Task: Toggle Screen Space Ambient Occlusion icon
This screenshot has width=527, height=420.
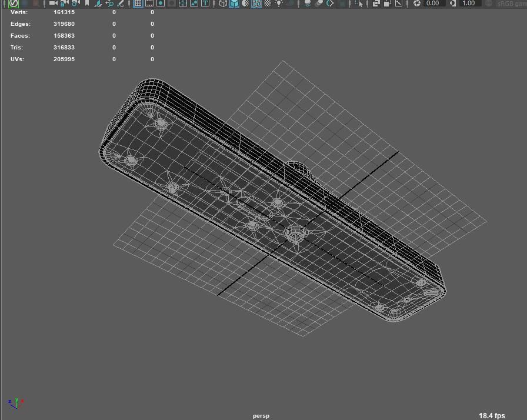Action: pos(308,4)
